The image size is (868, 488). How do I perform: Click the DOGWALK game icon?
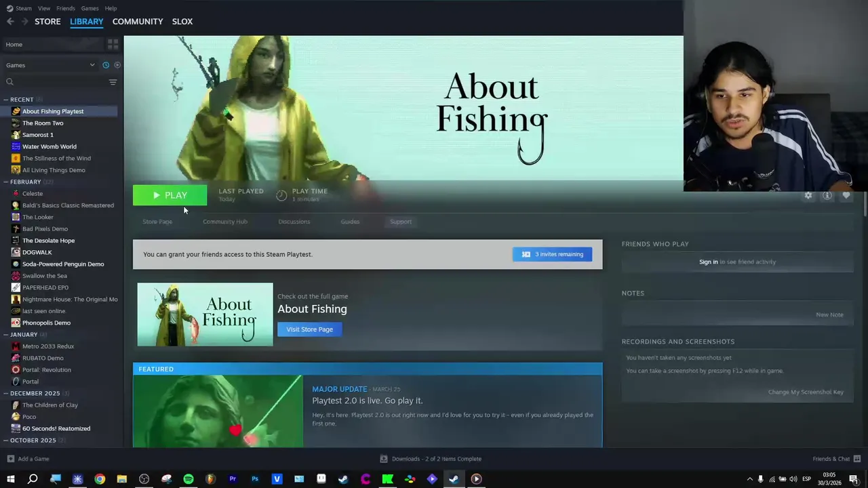tap(16, 252)
